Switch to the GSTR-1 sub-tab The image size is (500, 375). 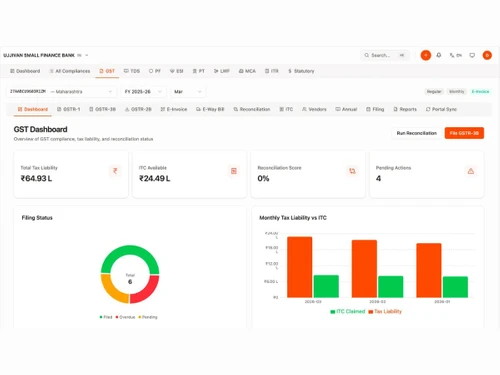[68, 109]
